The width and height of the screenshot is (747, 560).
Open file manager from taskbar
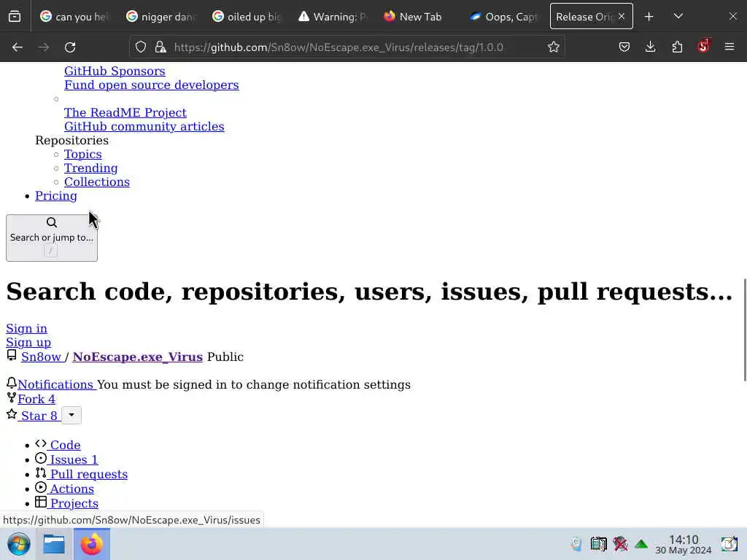(x=54, y=544)
